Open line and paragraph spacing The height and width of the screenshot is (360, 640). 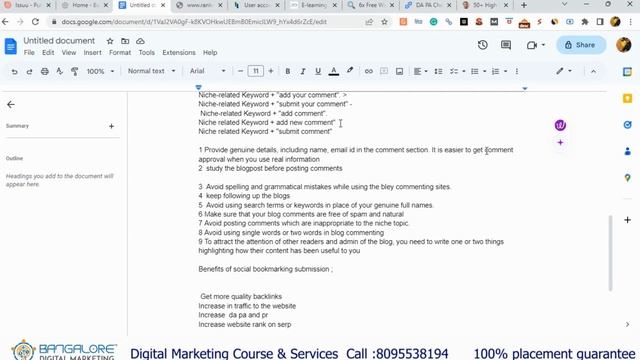(438, 71)
